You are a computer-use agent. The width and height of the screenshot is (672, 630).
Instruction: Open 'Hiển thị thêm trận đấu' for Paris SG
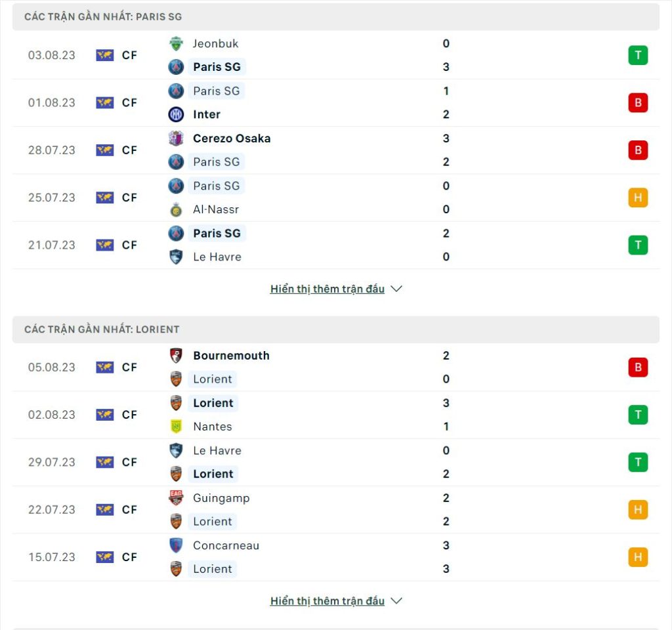[327, 289]
